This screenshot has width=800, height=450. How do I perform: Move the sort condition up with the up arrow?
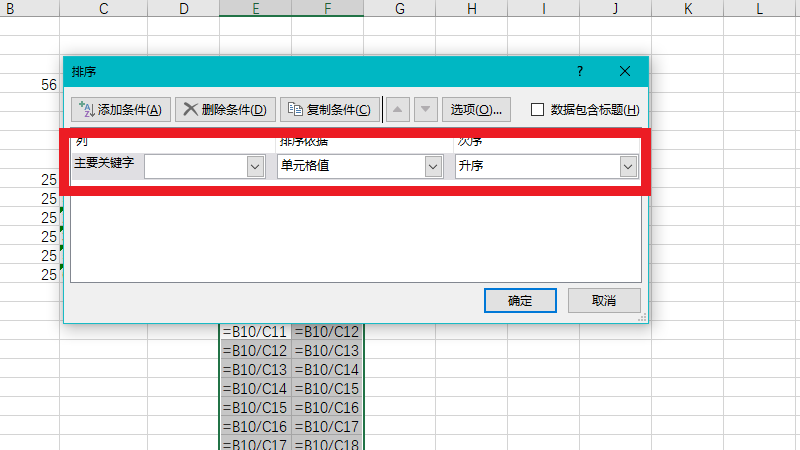397,109
